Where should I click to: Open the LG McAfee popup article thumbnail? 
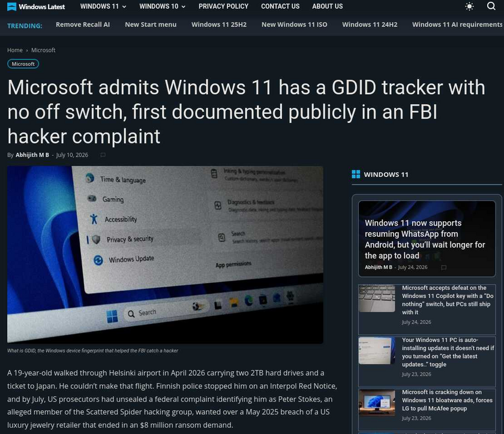(377, 403)
